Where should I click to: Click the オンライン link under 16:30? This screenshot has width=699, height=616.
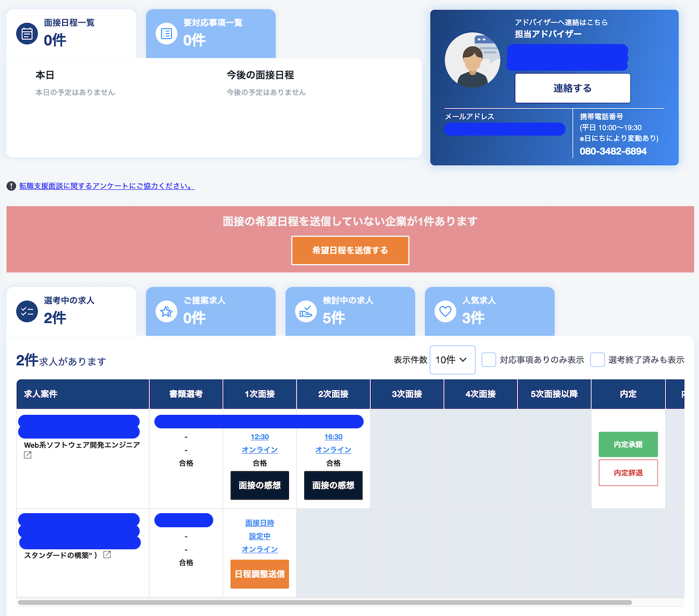333,450
